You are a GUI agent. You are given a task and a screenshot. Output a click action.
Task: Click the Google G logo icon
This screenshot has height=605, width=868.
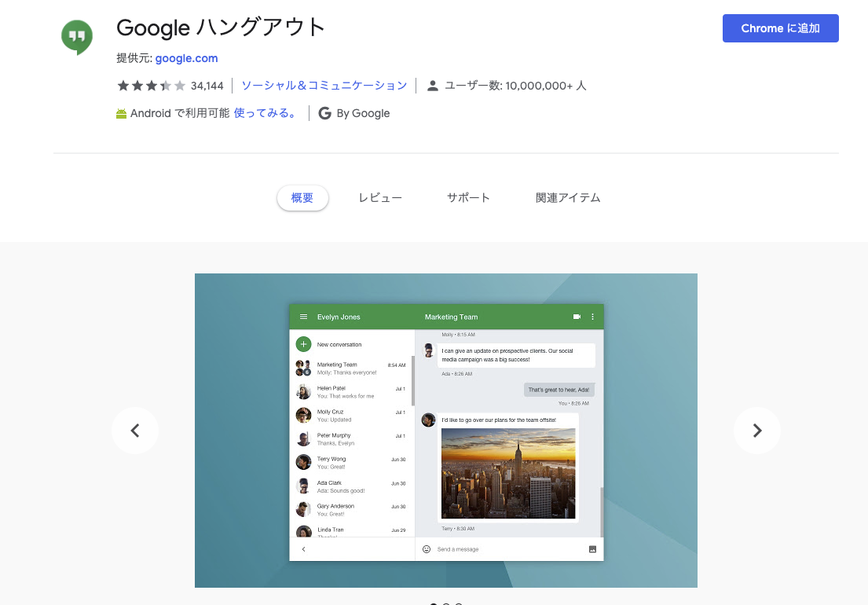(x=325, y=113)
